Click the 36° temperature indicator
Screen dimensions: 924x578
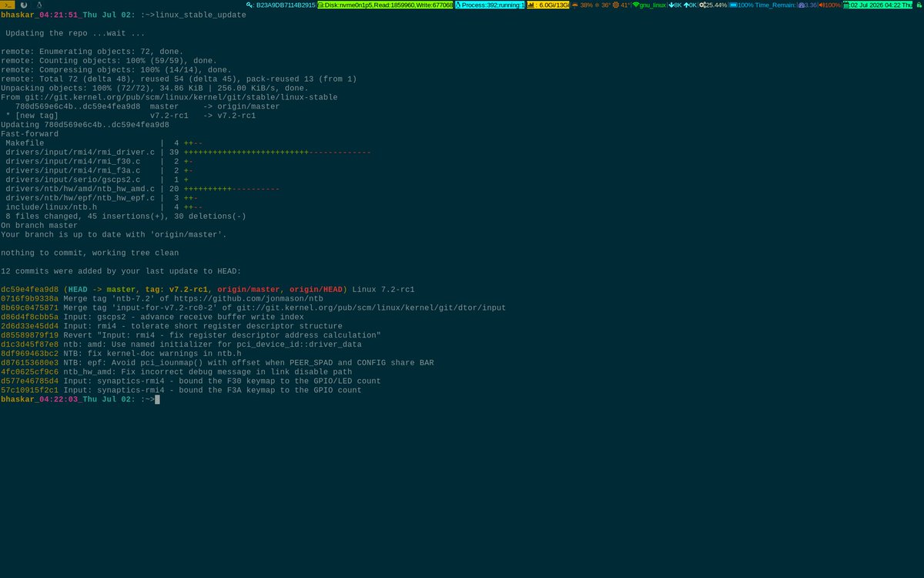tap(603, 5)
